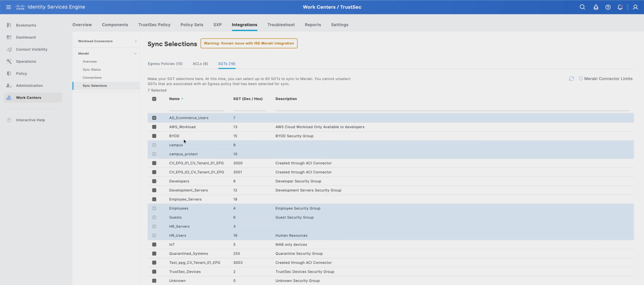Viewport: 644px width, 285px height.
Task: Sort by the Name column arrow
Action: (182, 99)
